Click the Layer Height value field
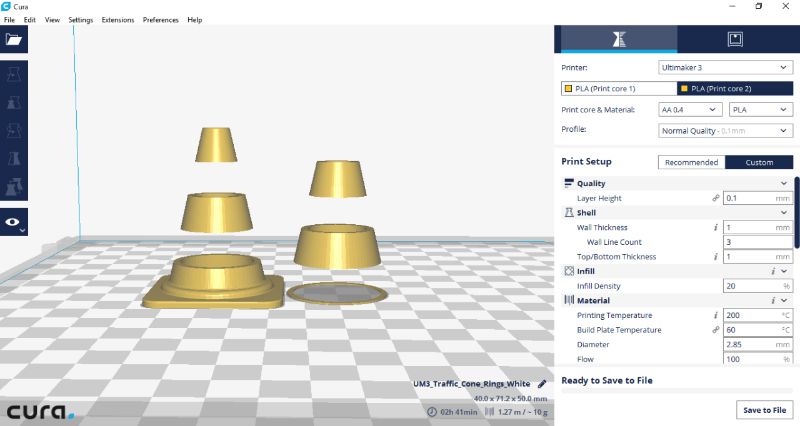The height and width of the screenshot is (426, 800). point(758,198)
